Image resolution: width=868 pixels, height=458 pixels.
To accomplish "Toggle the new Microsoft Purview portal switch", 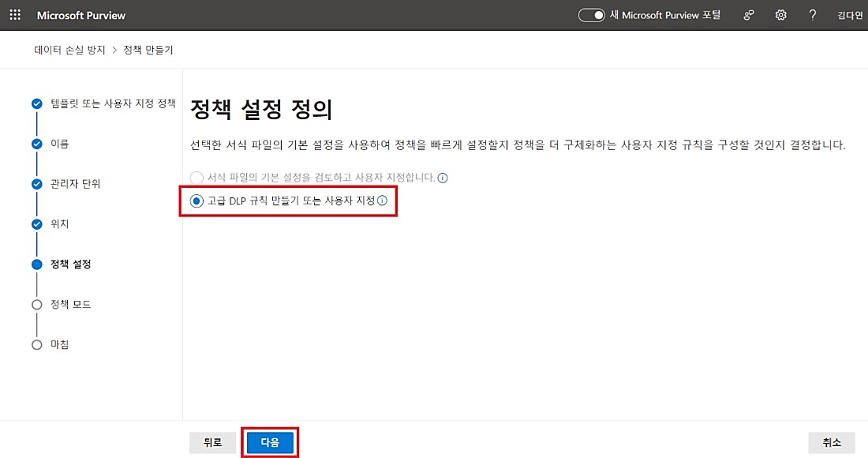I will coord(591,15).
